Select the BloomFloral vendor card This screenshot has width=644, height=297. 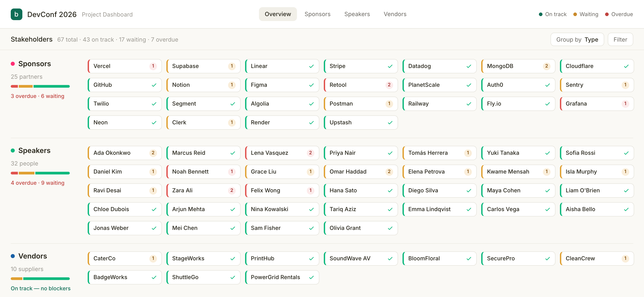(x=439, y=259)
